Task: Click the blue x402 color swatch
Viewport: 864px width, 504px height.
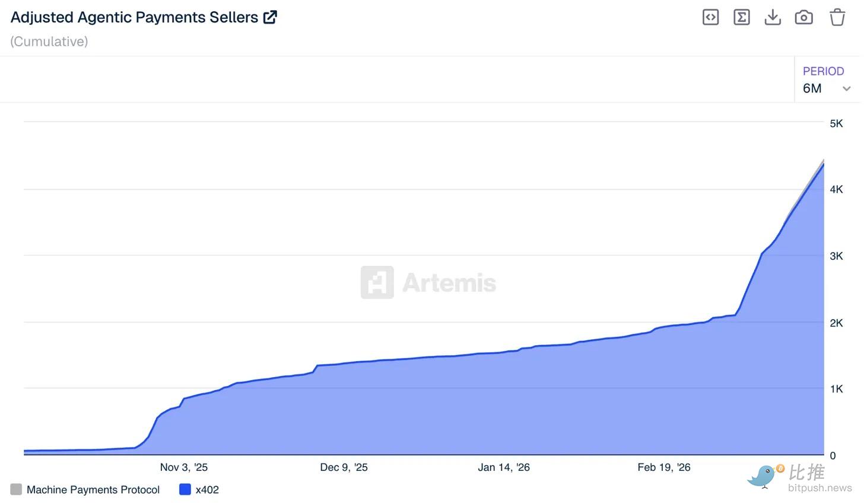Action: (185, 489)
